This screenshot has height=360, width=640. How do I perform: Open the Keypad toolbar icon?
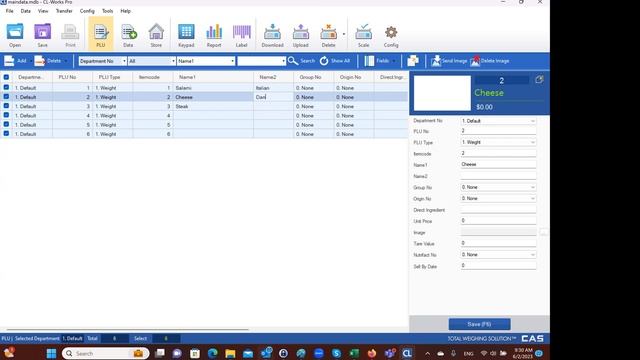[x=186, y=35]
